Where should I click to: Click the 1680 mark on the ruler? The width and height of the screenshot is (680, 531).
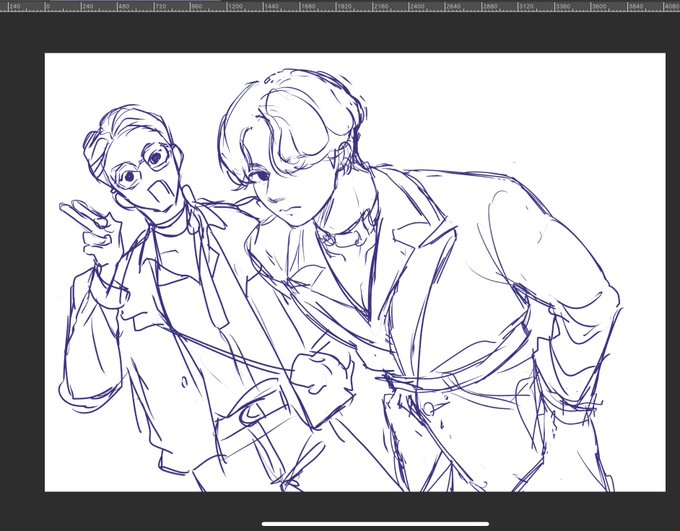308,7
